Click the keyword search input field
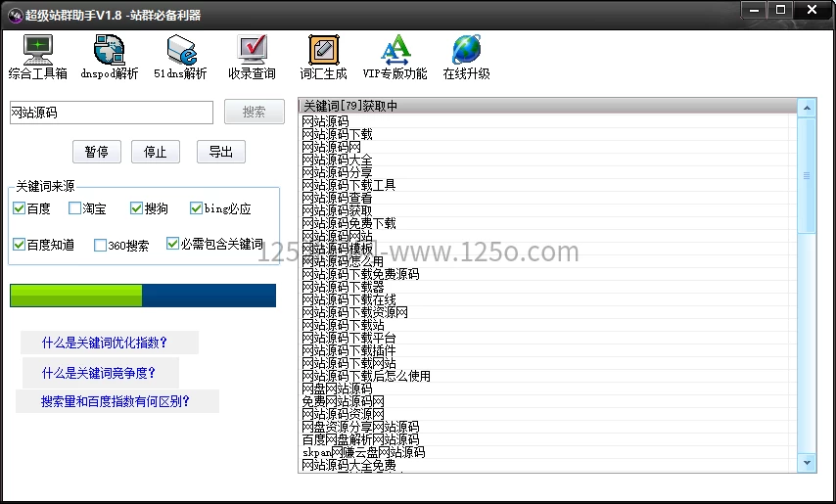Screen dimensions: 836x504 tap(111, 113)
